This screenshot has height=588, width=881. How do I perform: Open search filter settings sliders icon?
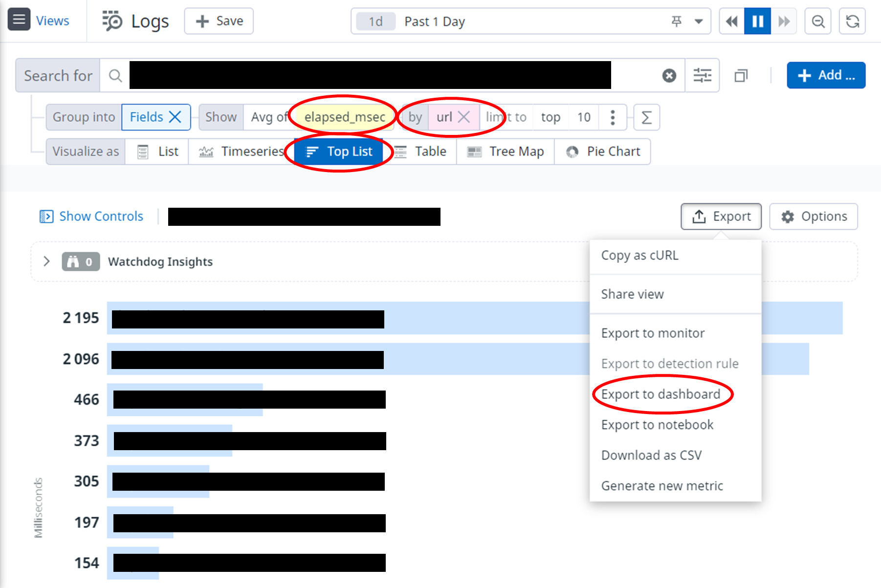pos(703,75)
